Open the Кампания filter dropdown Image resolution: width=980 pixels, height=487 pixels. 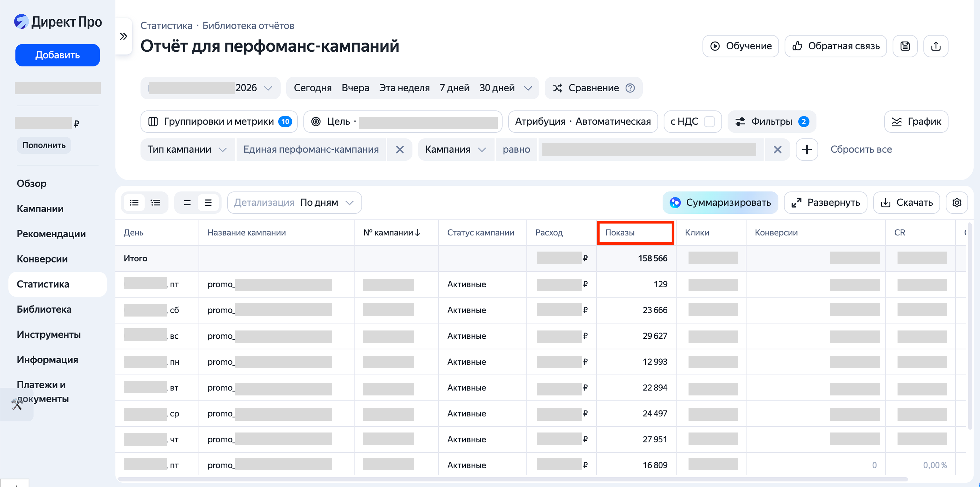[x=456, y=149]
